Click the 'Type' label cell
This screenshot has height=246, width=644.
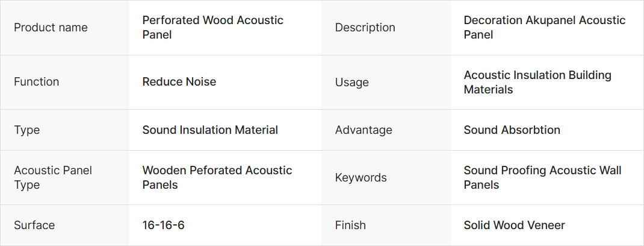pyautogui.click(x=28, y=130)
